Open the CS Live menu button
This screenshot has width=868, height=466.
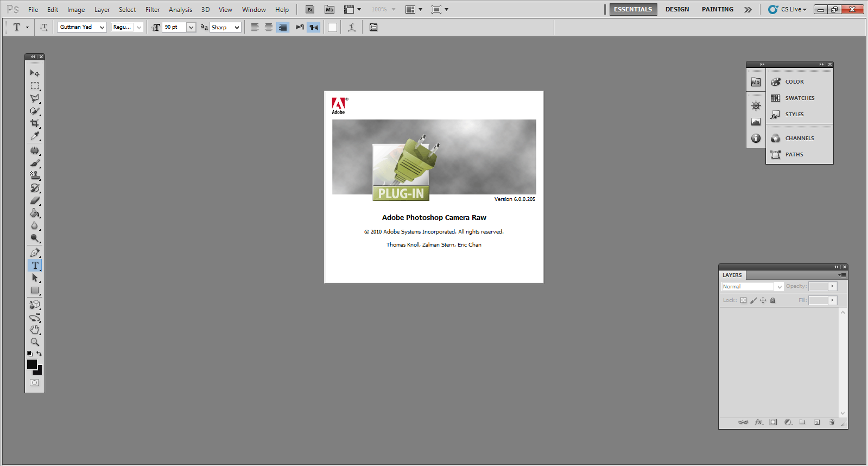(788, 9)
